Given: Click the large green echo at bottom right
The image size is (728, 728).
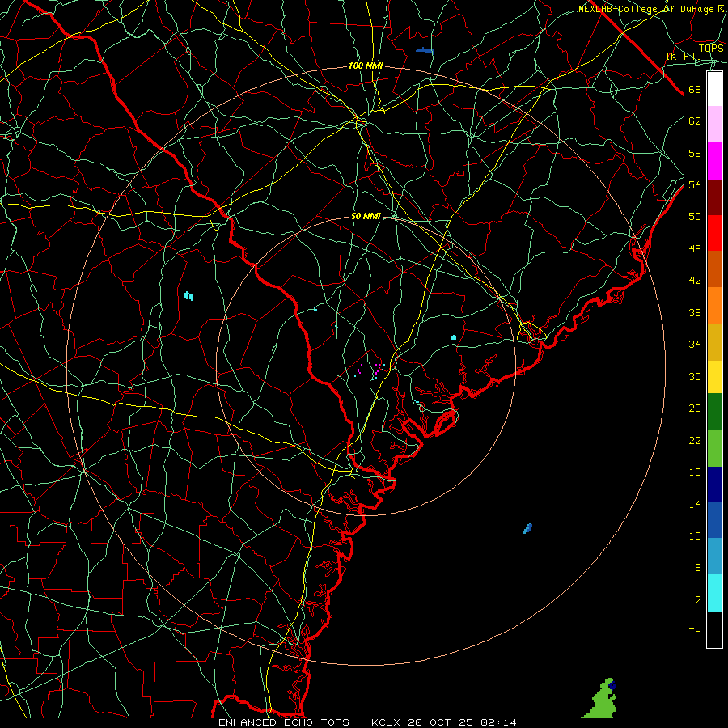Looking at the screenshot, I should point(602,702).
